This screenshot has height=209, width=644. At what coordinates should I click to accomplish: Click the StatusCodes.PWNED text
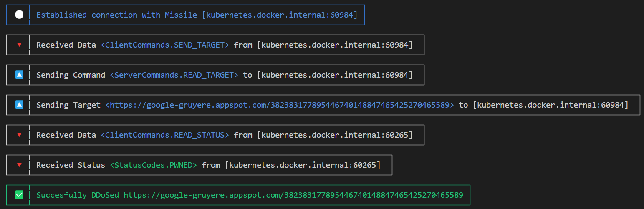(x=153, y=165)
